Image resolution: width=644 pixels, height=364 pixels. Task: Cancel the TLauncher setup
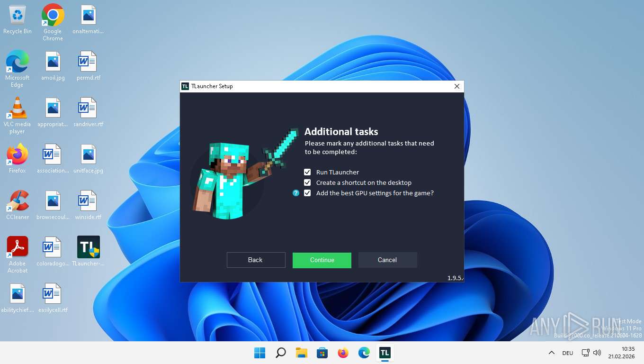click(387, 260)
